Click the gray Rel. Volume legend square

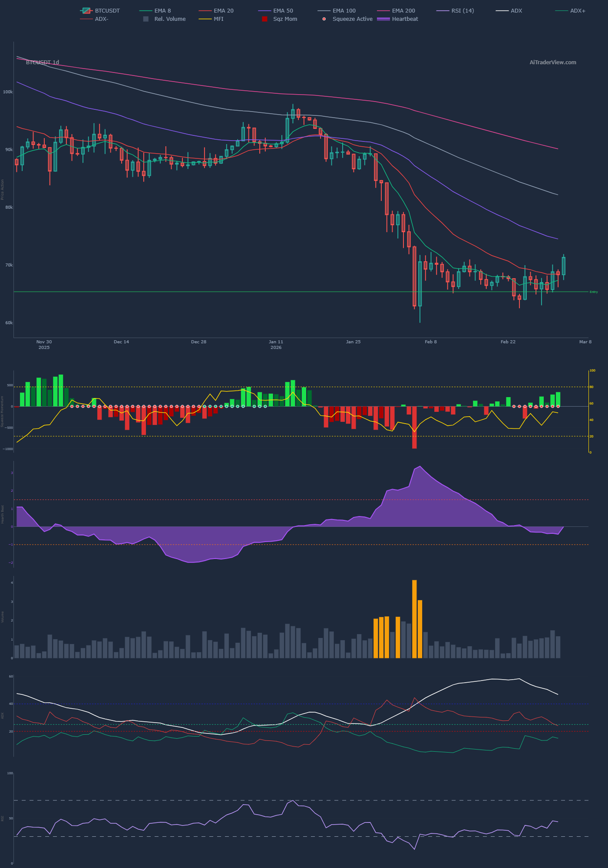tap(146, 19)
